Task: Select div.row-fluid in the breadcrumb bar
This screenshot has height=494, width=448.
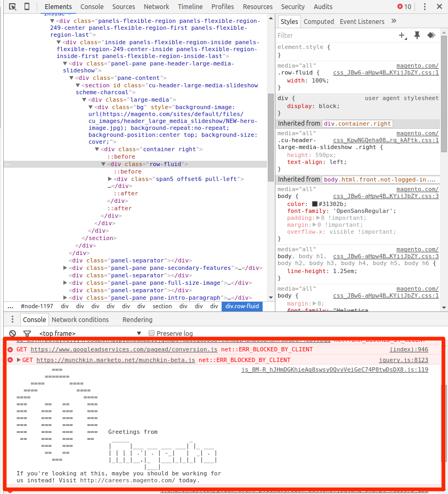Action: (242, 306)
